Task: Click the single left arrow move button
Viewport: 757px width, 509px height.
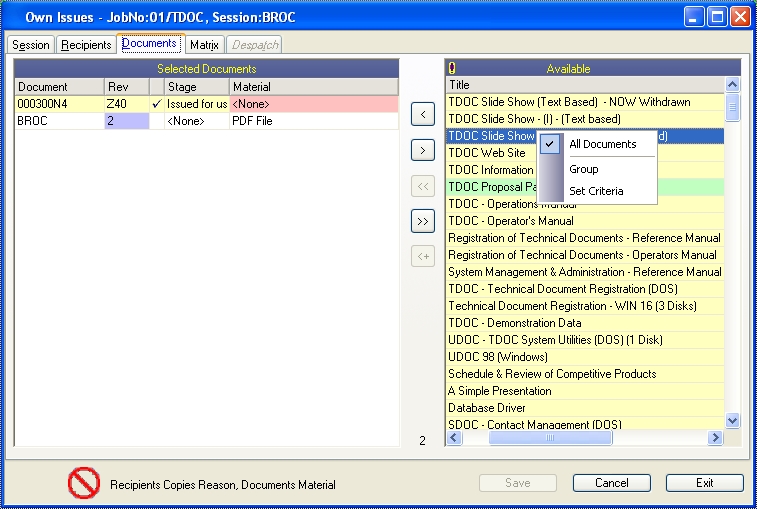Action: [423, 114]
